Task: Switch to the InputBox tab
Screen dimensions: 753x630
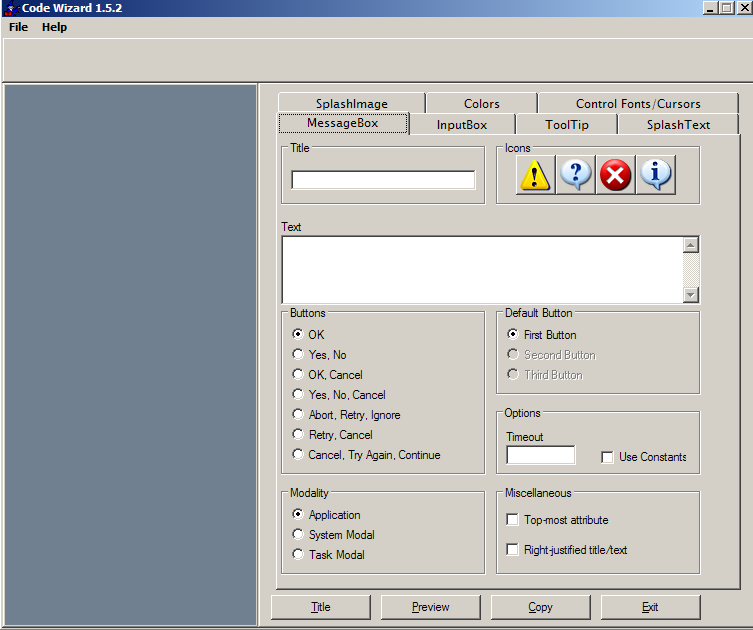Action: [462, 124]
